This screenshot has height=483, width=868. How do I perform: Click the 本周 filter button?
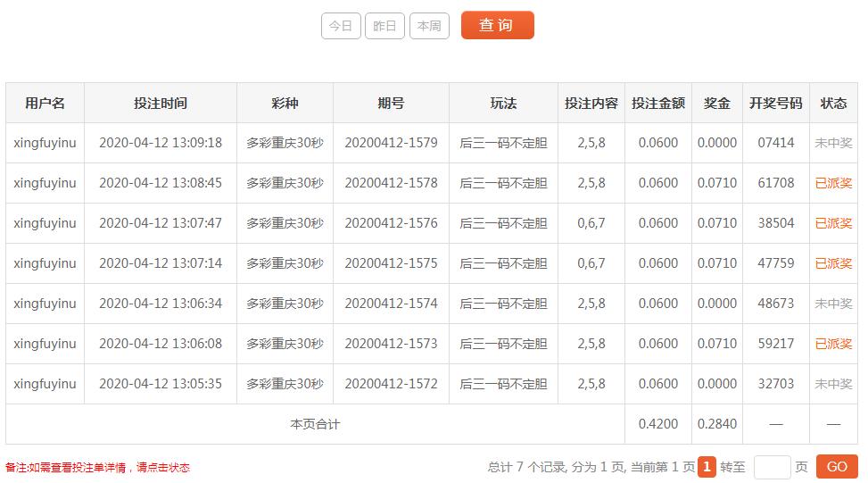pos(429,26)
